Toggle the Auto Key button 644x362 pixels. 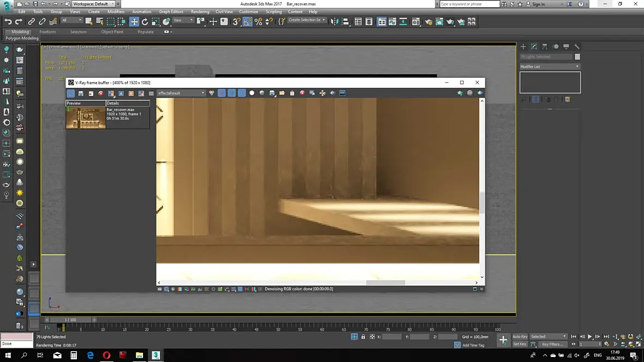coord(520,336)
